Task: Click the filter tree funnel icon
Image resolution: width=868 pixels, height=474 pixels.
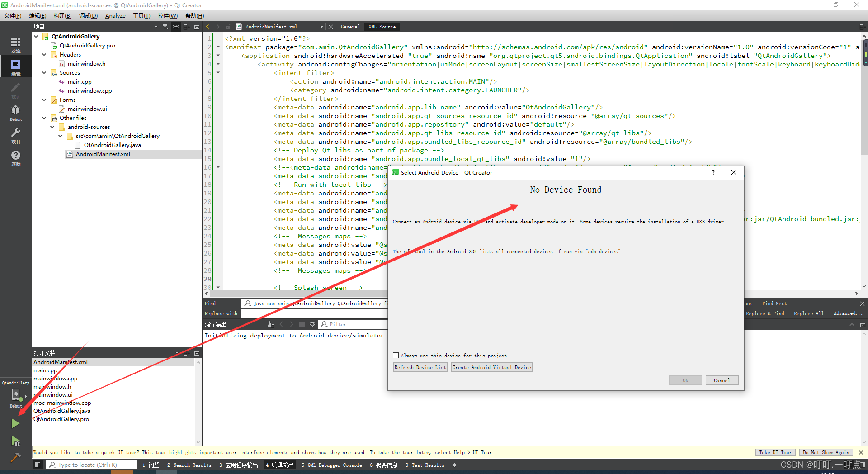Action: 165,27
